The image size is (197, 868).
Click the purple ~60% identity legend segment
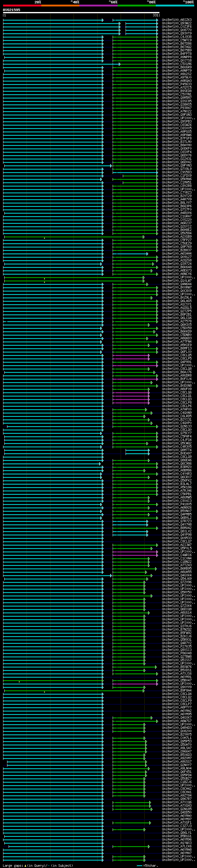point(98,6)
